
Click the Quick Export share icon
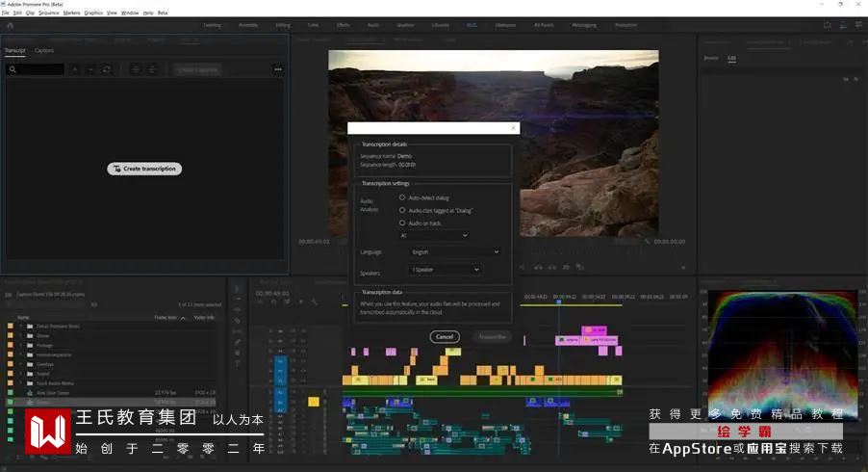click(x=827, y=25)
